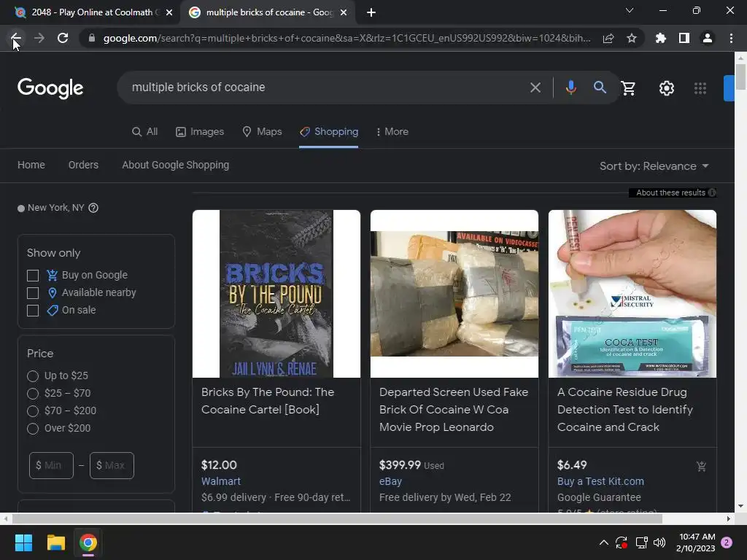The image size is (747, 560).
Task: Open the tab search chevron in title bar
Action: pyautogui.click(x=630, y=10)
